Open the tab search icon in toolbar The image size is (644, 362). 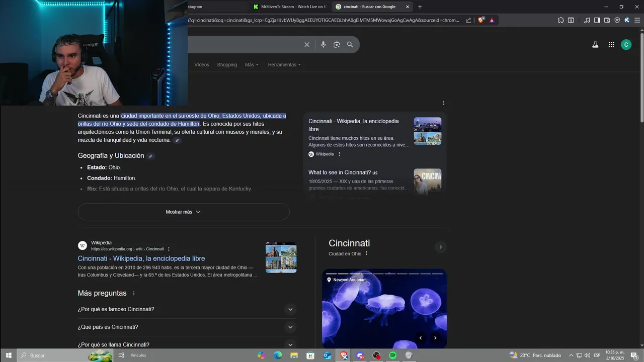pyautogui.click(x=571, y=20)
